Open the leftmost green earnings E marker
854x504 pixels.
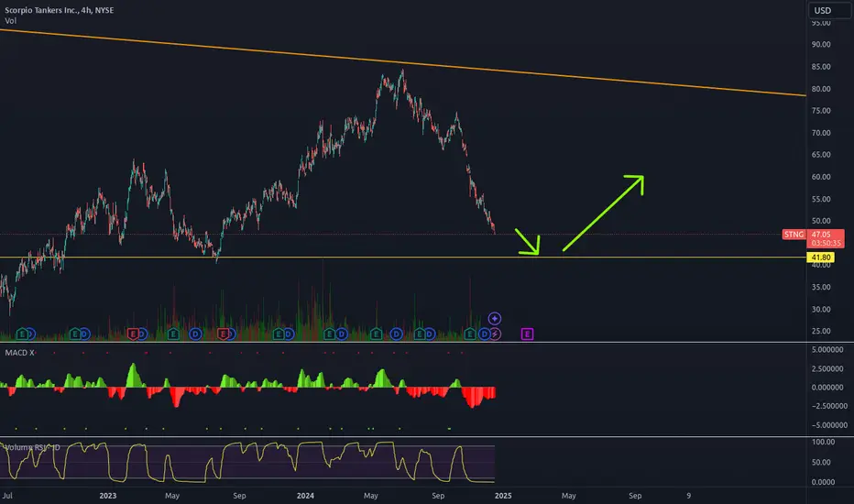coord(22,334)
